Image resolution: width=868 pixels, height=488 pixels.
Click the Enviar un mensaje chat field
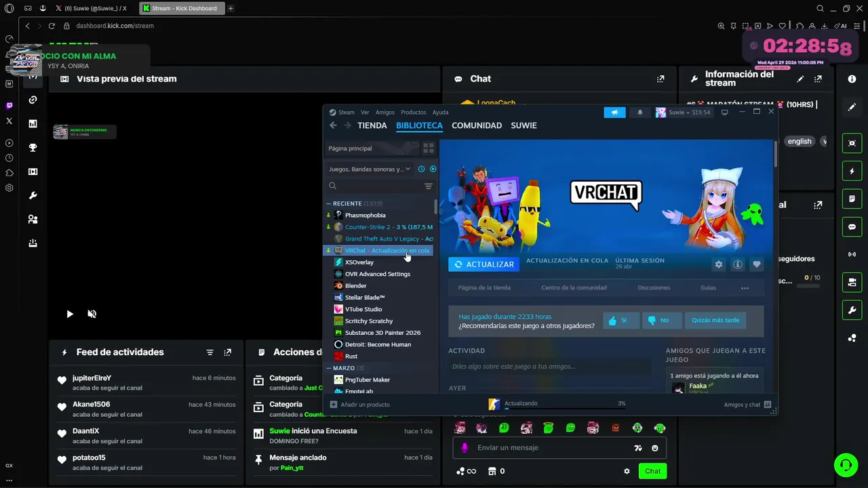(x=559, y=448)
